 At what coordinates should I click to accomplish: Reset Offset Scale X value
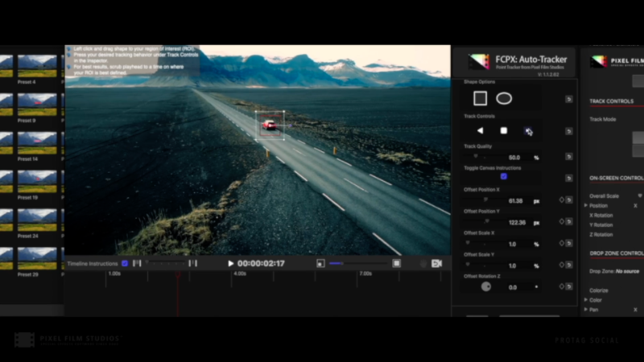(x=569, y=244)
